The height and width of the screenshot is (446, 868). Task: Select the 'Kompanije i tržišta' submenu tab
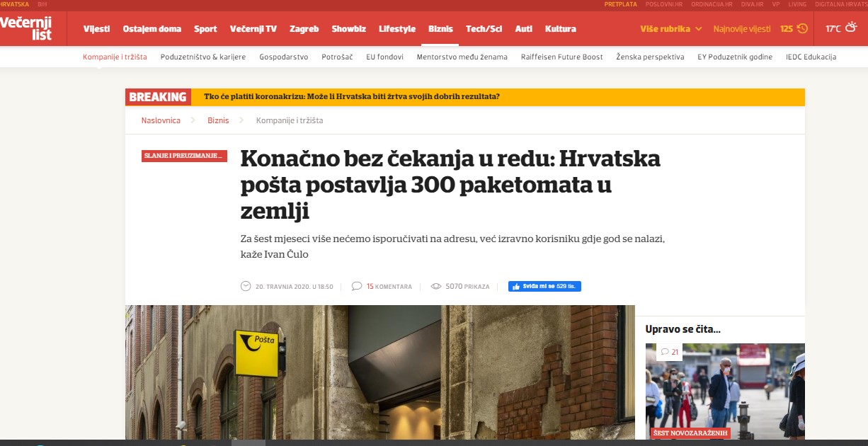click(x=115, y=57)
